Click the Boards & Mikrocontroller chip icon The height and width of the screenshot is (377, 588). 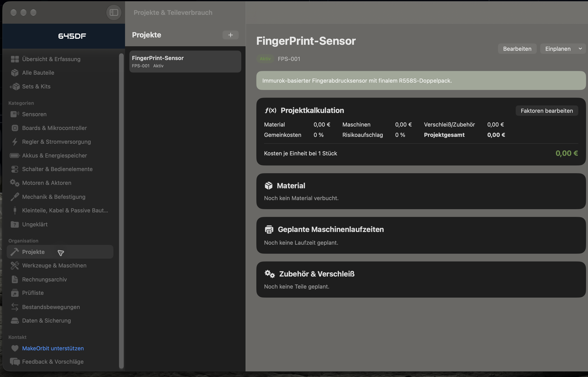15,128
